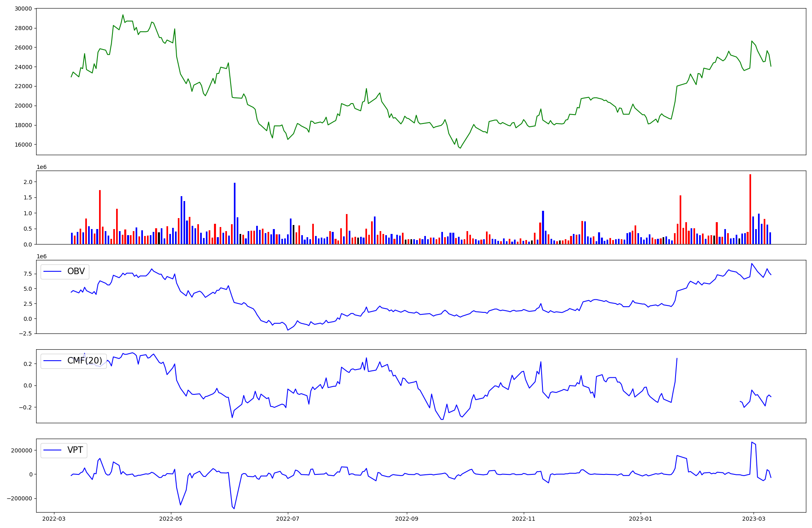Click the 16000 price axis label

point(23,145)
